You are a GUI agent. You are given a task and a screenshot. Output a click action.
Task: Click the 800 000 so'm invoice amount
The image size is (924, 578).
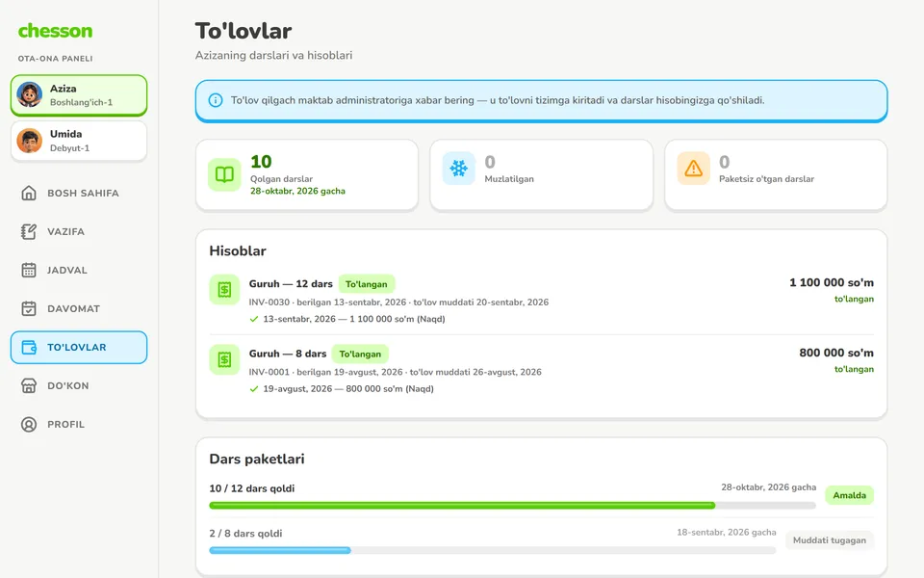[836, 353]
